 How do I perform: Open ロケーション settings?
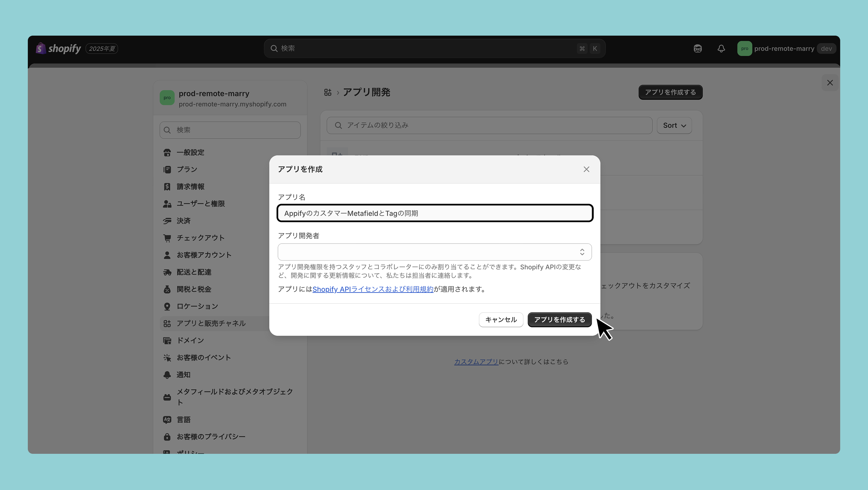tap(197, 306)
